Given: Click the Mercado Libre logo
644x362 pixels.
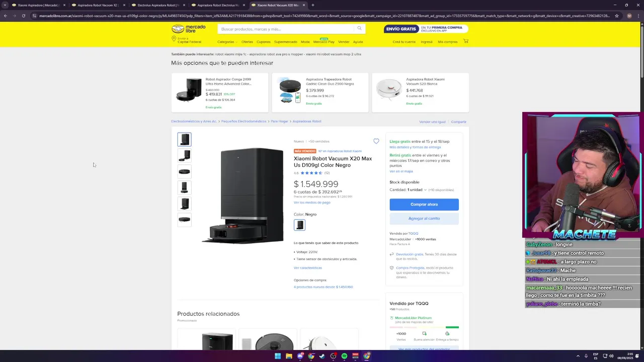Looking at the screenshot, I should click(x=189, y=29).
